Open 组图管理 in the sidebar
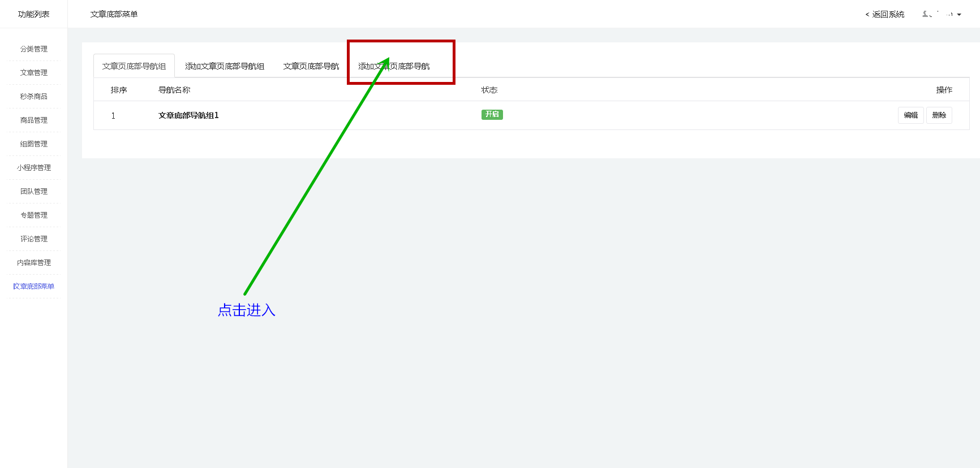This screenshot has width=980, height=468. point(34,144)
